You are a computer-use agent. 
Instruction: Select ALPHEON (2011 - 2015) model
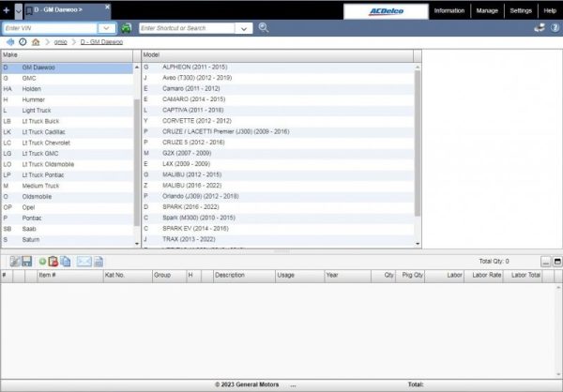pyautogui.click(x=278, y=68)
